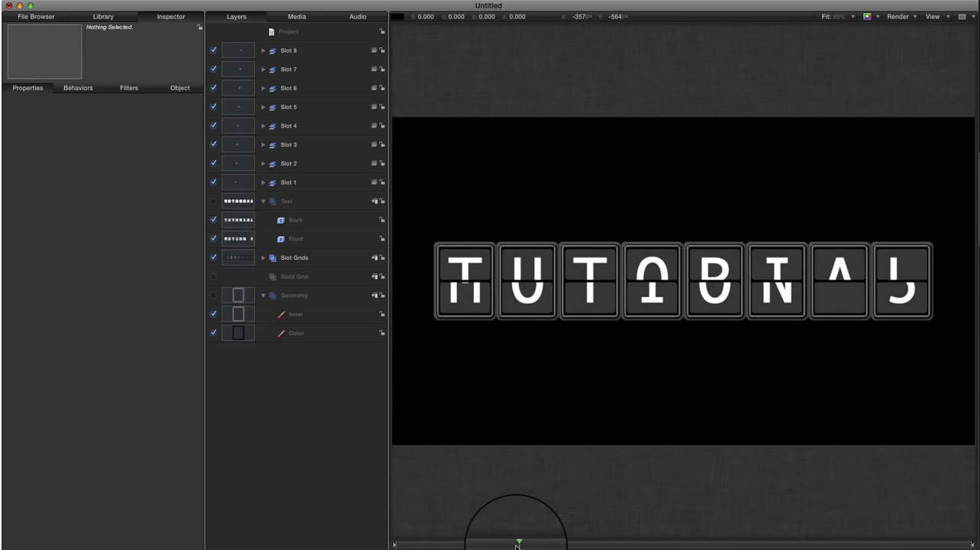Click the Front layer thumbnail
Viewport: 980px width, 550px height.
[238, 238]
